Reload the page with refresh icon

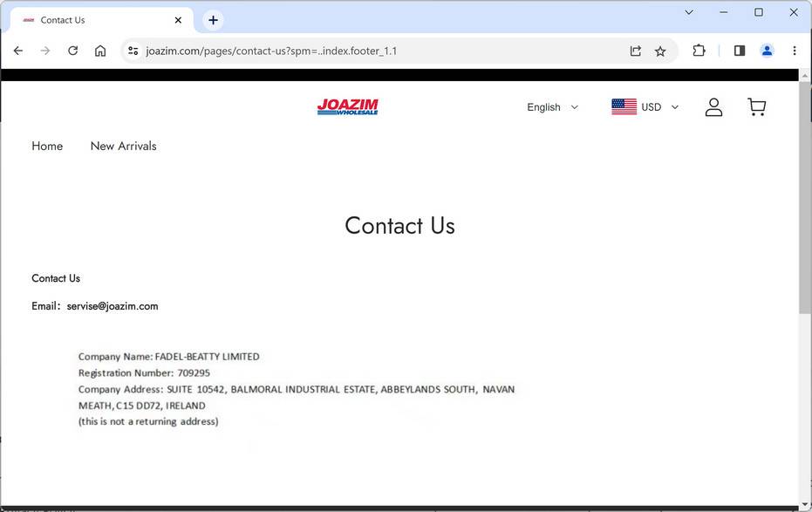point(73,51)
